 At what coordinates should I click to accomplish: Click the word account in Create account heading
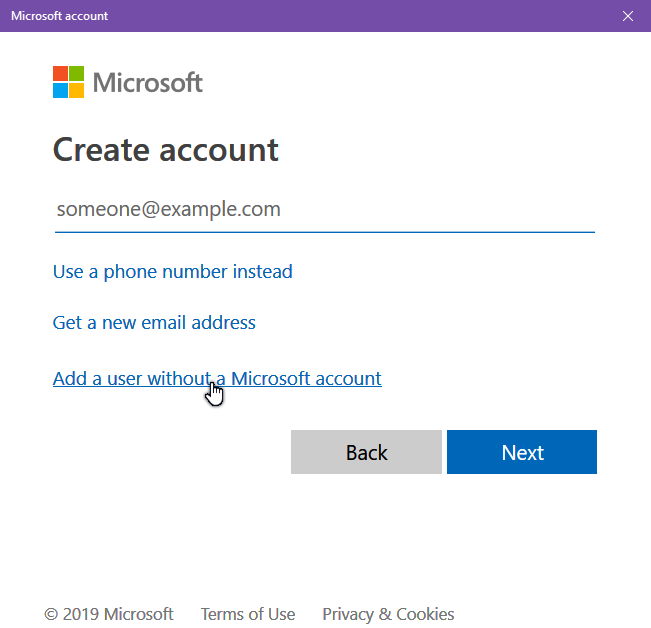point(219,150)
